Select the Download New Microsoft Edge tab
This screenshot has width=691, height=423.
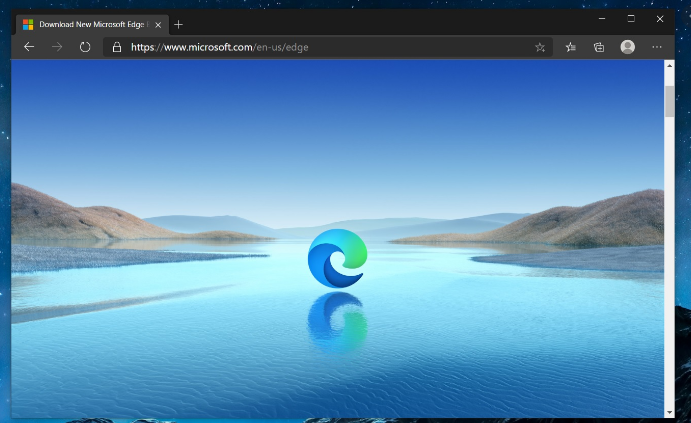pos(93,25)
